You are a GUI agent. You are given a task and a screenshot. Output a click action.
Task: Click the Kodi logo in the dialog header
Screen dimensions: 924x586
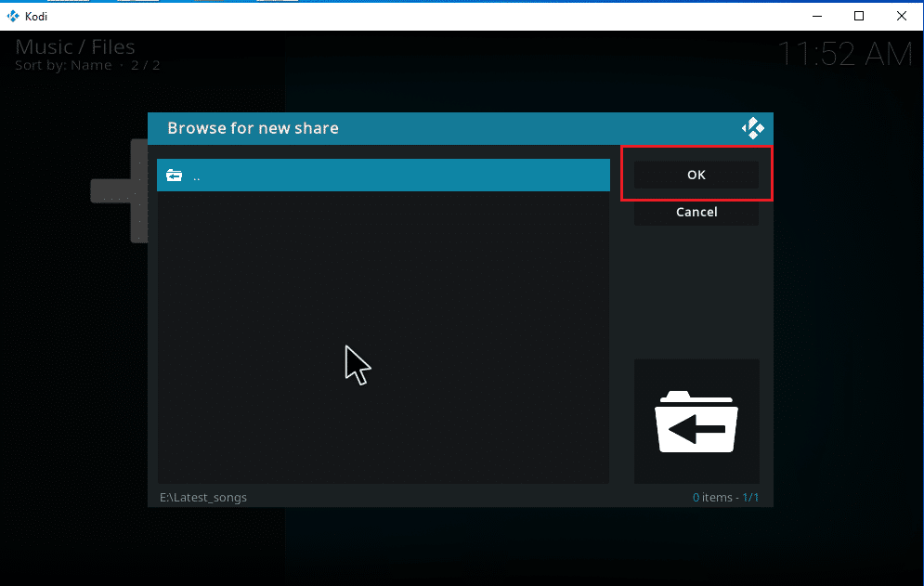pyautogui.click(x=752, y=128)
